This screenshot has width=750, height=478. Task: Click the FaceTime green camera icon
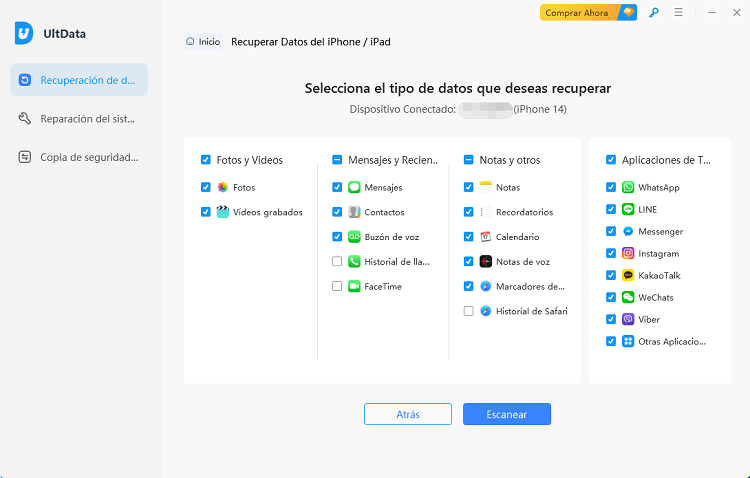[354, 286]
